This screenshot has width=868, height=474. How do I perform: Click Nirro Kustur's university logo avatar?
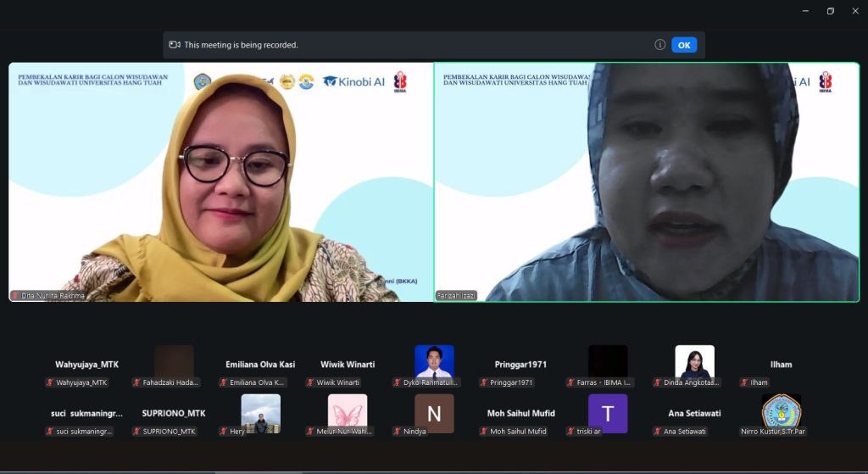click(781, 412)
